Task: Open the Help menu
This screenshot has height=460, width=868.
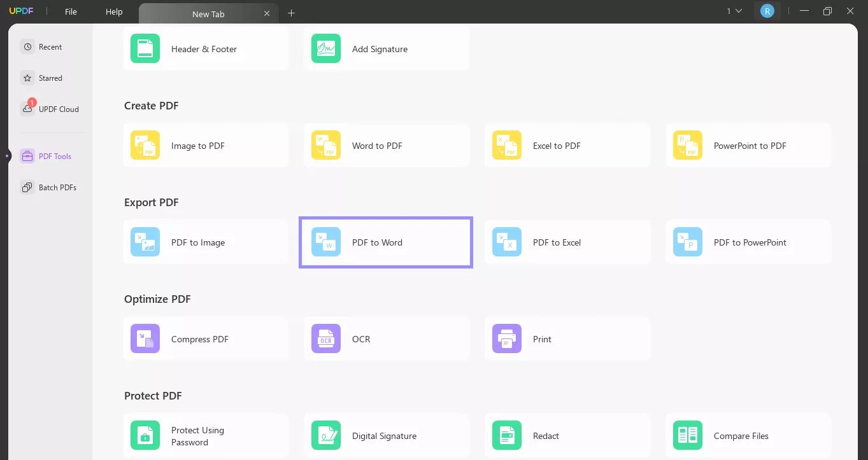Action: click(x=114, y=11)
